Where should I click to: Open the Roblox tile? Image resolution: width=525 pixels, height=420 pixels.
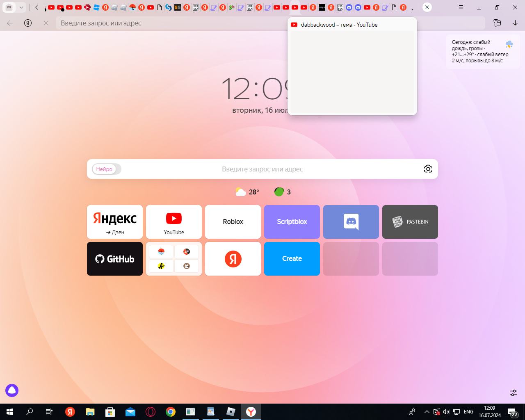tap(233, 222)
